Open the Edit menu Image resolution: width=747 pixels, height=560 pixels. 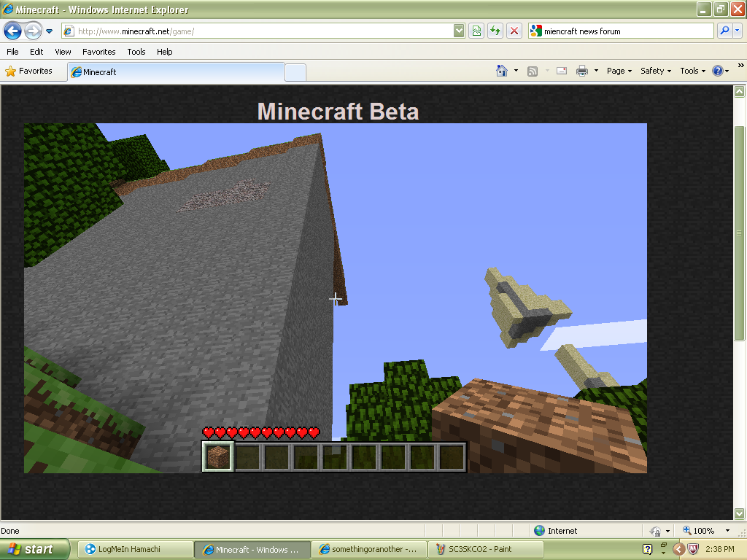tap(36, 52)
